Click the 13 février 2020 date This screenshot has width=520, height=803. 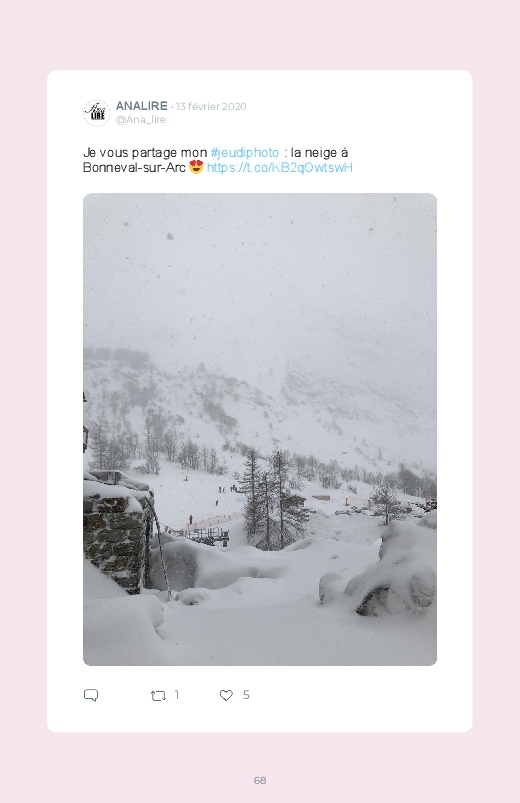(x=211, y=107)
